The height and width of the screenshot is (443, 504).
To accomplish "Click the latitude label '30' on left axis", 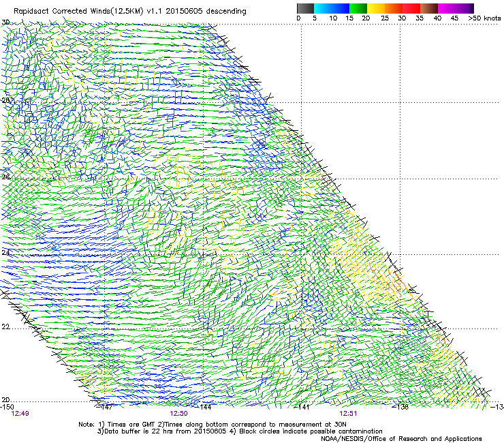I will click(5, 22).
